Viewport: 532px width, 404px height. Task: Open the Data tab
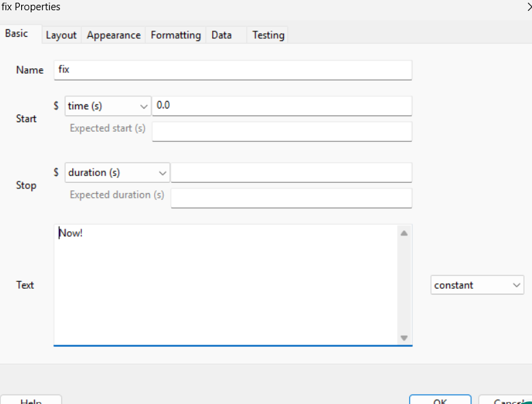tap(221, 35)
